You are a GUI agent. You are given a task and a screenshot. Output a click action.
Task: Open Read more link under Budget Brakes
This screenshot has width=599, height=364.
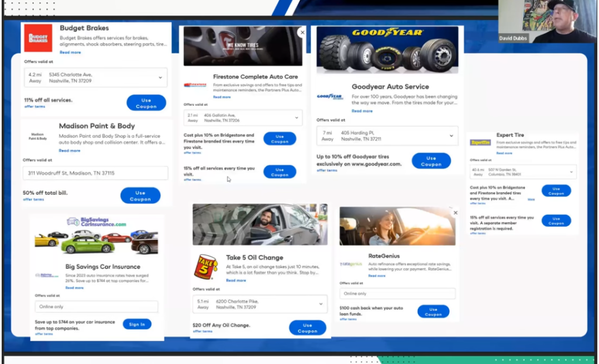[x=70, y=53]
